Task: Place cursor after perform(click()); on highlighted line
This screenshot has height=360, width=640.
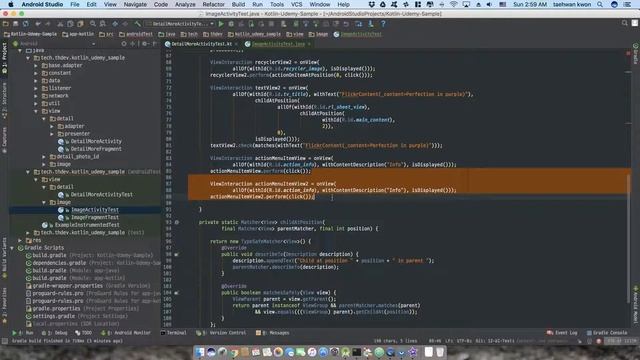Action: coord(315,197)
